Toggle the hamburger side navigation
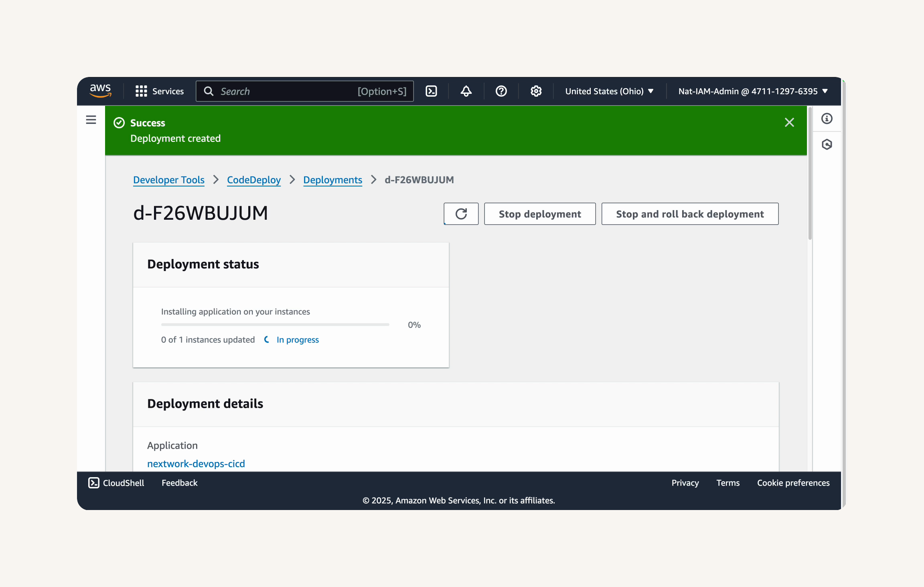 click(91, 119)
